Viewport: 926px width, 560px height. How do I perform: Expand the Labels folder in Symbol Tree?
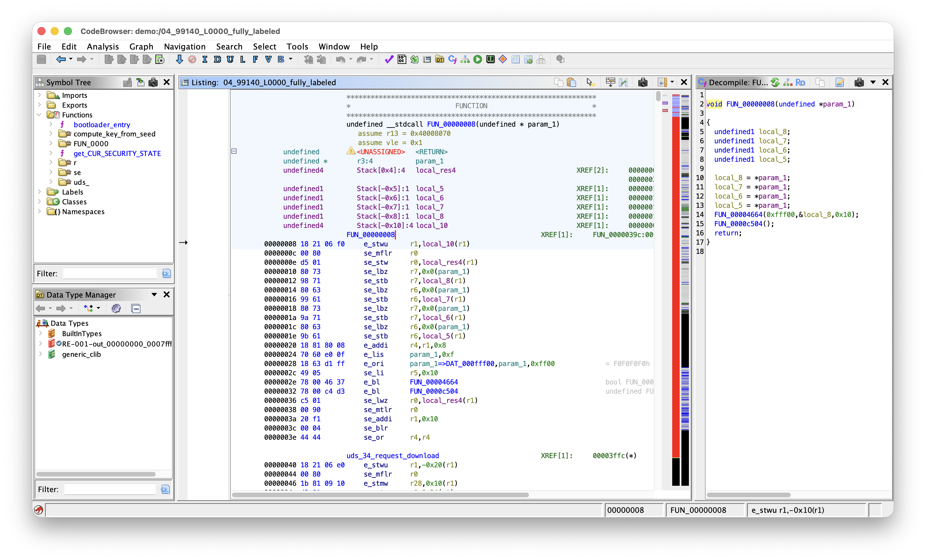point(39,192)
